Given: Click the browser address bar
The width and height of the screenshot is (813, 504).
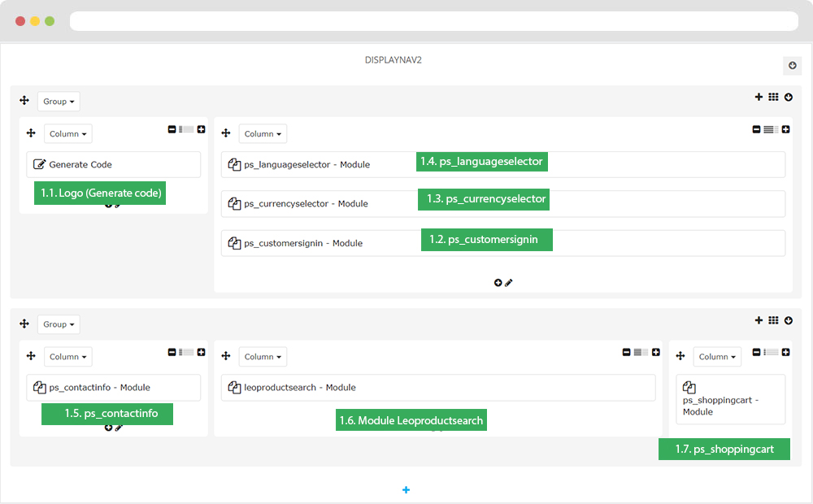Looking at the screenshot, I should pos(433,21).
